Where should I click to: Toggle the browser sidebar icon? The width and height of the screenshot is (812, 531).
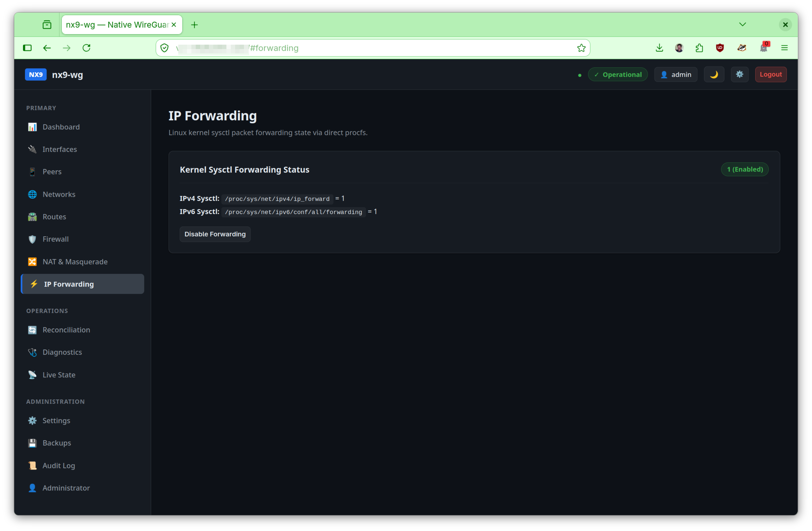coord(27,48)
